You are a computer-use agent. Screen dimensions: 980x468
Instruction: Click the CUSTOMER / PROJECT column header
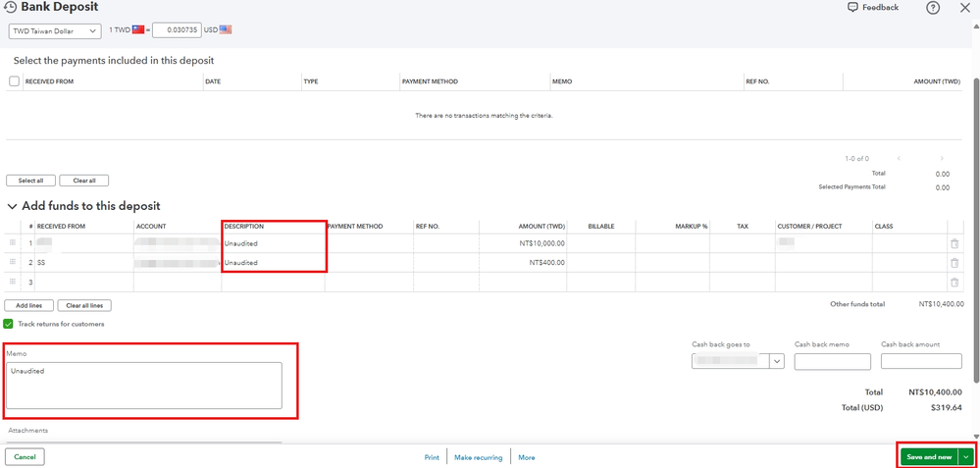click(809, 227)
